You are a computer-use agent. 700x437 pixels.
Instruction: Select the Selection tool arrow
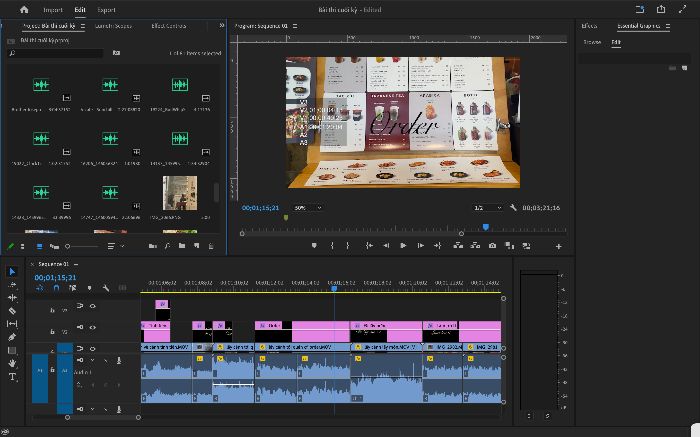pyautogui.click(x=12, y=271)
